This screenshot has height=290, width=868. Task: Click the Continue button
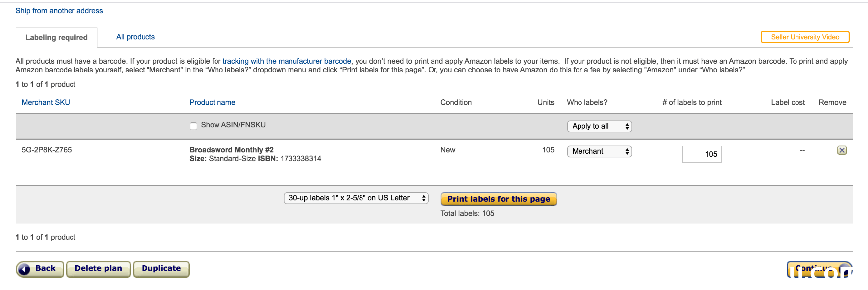click(x=819, y=269)
